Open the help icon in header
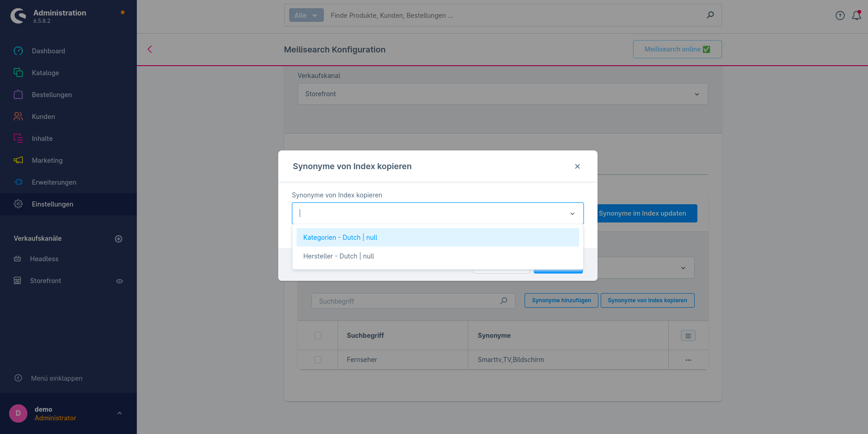The image size is (868, 434). pos(840,15)
